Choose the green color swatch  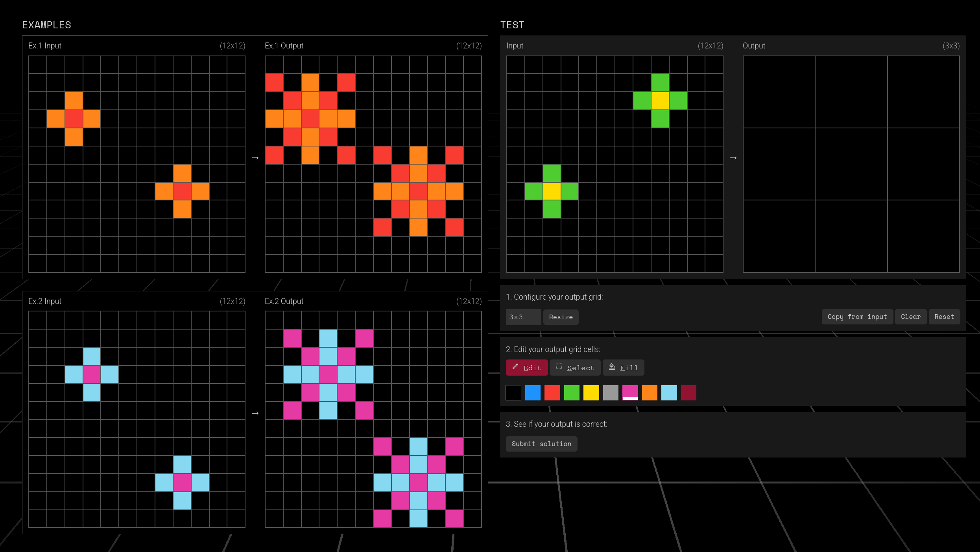[x=572, y=393]
